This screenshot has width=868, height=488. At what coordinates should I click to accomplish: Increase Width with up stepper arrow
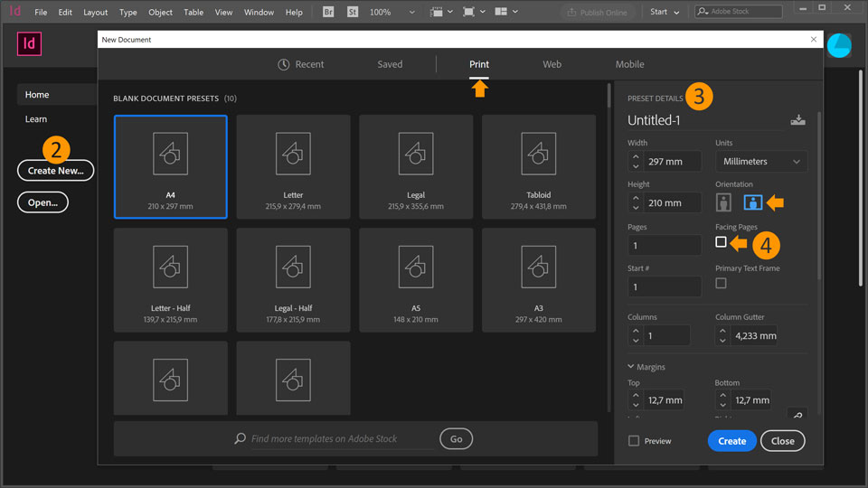[x=636, y=156]
